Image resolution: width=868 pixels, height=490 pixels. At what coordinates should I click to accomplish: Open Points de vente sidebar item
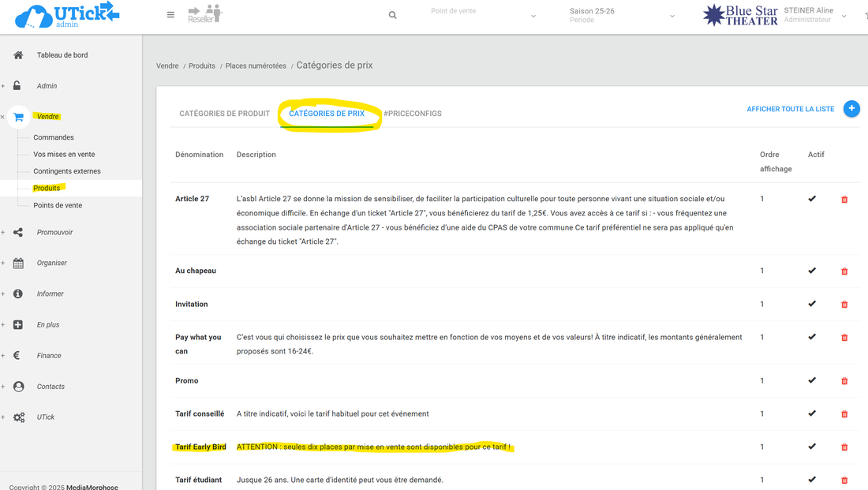(x=58, y=205)
